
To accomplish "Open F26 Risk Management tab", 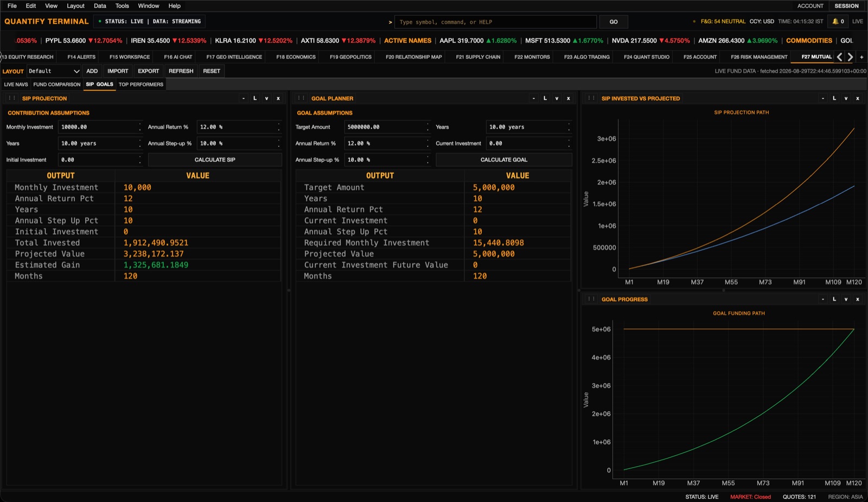I will click(x=759, y=57).
